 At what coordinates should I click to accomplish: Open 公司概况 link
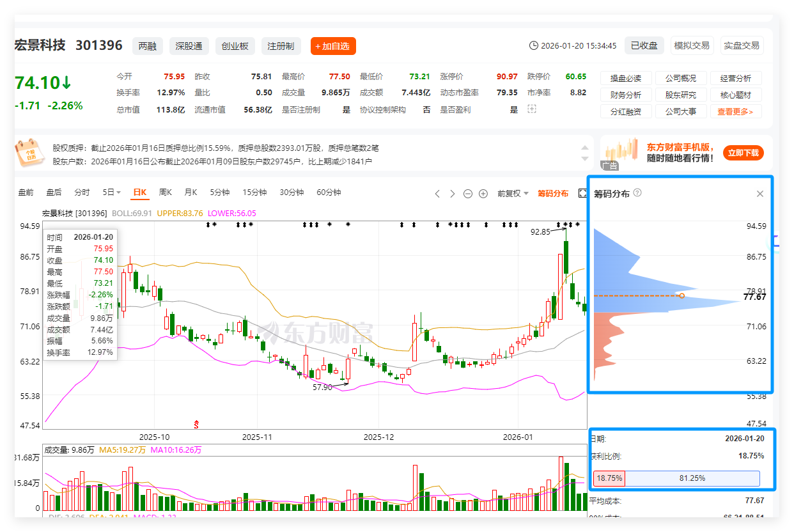681,78
